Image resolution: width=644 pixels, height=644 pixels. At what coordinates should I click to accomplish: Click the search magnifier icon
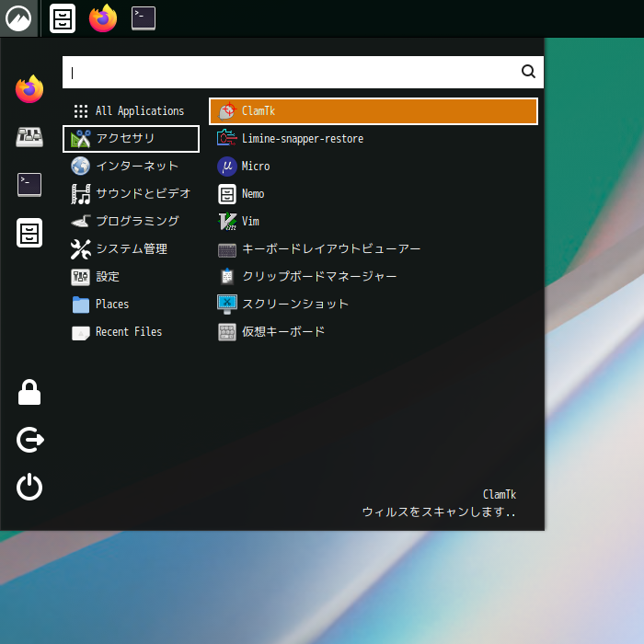(x=528, y=72)
